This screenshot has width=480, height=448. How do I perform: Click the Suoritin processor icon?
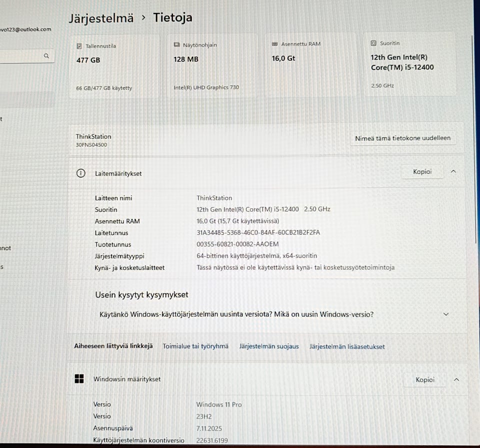click(373, 43)
